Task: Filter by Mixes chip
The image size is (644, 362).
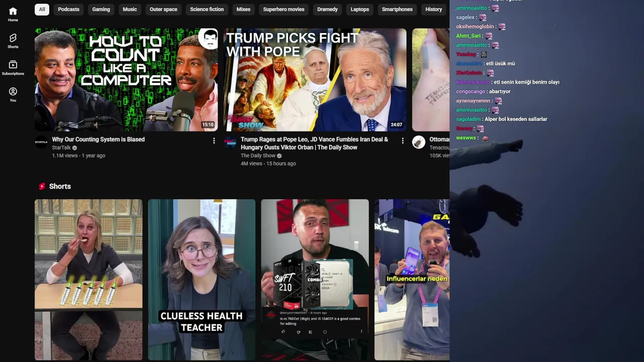Action: [x=244, y=9]
